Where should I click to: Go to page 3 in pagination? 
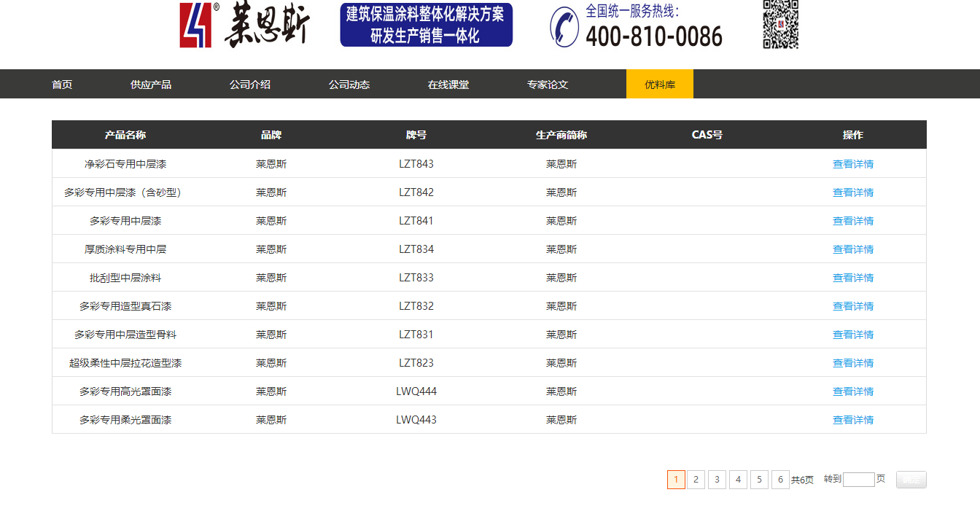pyautogui.click(x=717, y=480)
